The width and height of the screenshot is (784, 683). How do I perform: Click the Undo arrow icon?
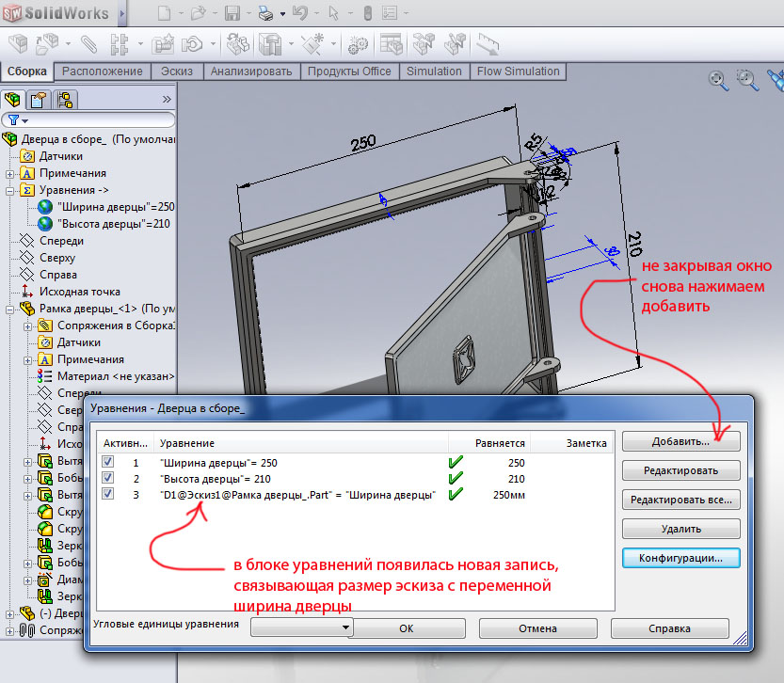coord(299,13)
